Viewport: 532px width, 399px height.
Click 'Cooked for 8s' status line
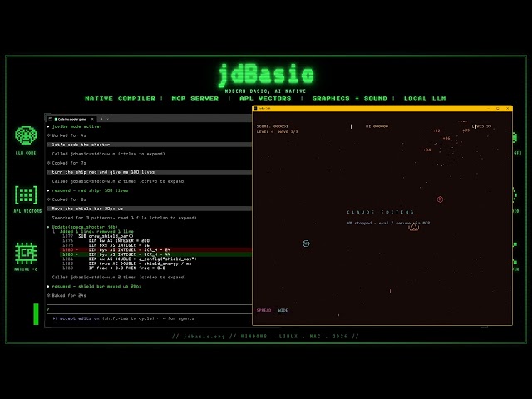pos(69,199)
